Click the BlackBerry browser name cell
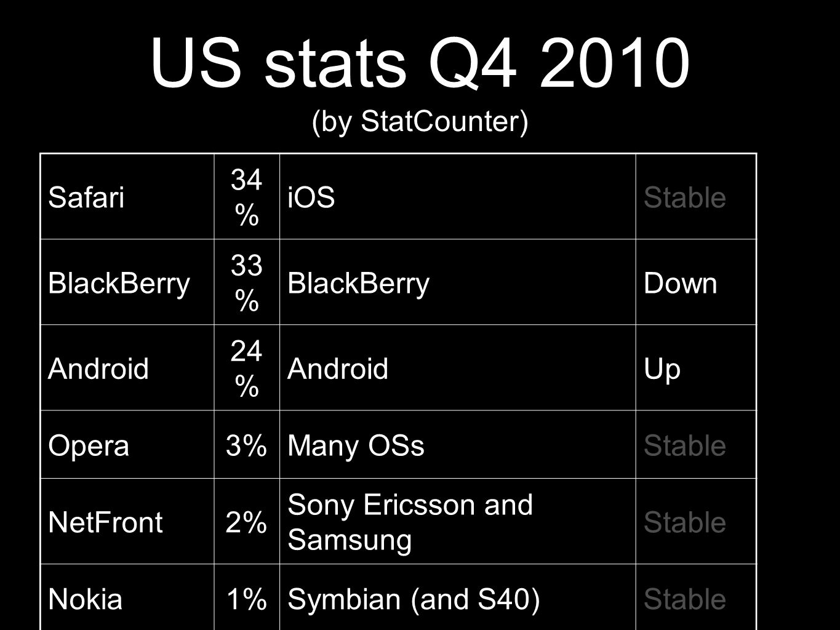840x630 pixels. point(127,282)
